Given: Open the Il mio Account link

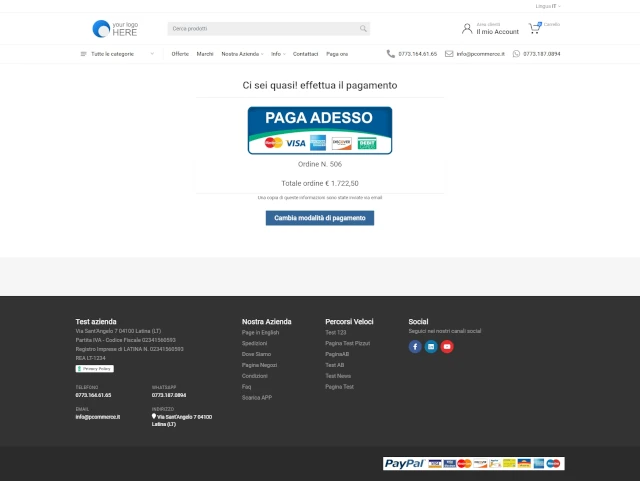Looking at the screenshot, I should pos(498,32).
